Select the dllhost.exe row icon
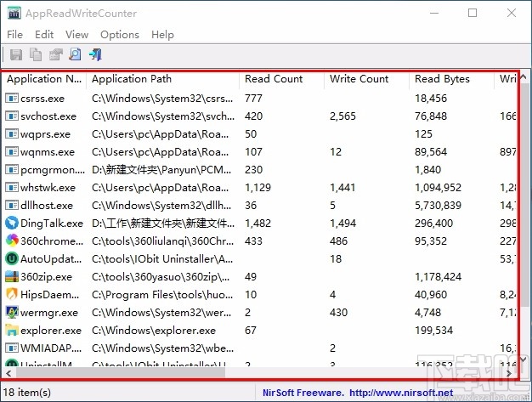The image size is (532, 402). click(x=12, y=205)
